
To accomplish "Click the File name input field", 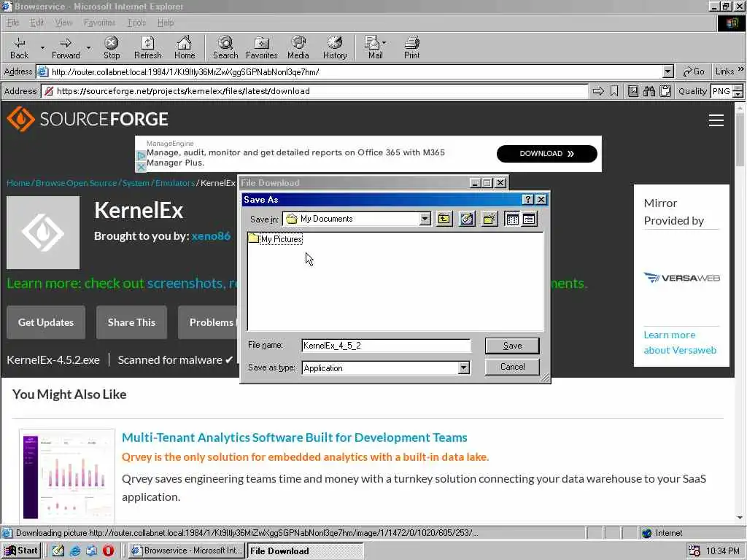I will (x=386, y=346).
